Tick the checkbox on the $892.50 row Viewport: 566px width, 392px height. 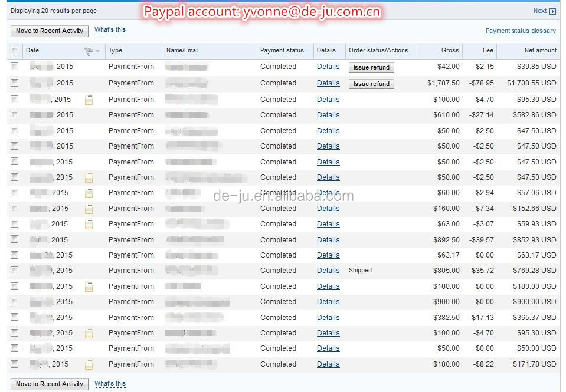pos(14,239)
